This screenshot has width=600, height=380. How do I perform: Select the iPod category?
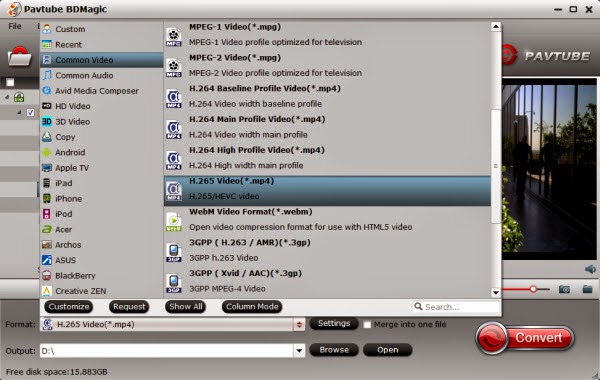101,214
